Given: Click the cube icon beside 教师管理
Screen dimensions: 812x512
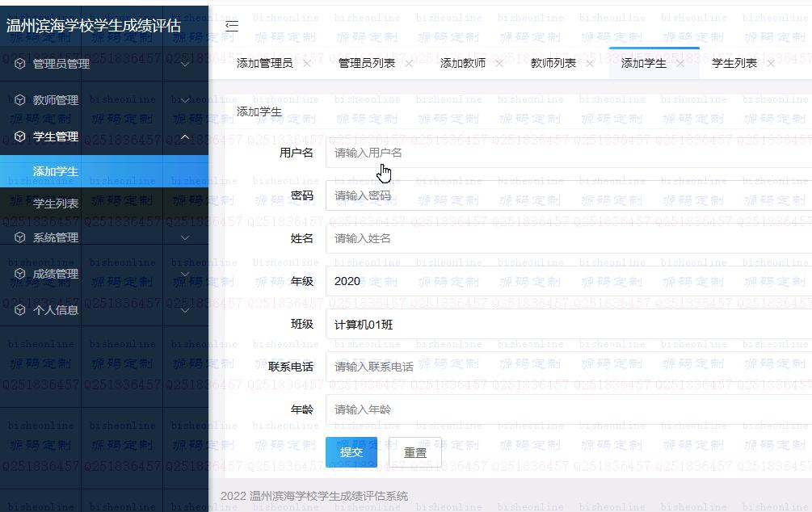Looking at the screenshot, I should pyautogui.click(x=19, y=100).
